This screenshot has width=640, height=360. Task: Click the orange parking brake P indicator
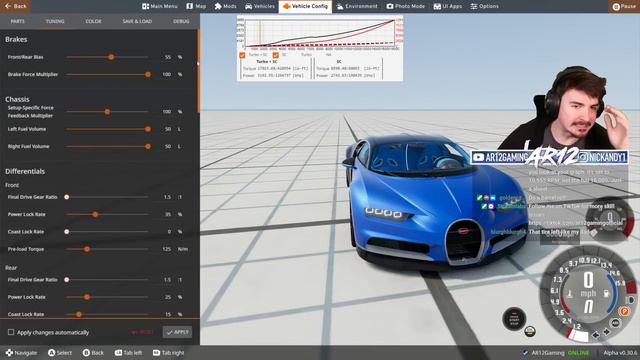click(x=624, y=311)
